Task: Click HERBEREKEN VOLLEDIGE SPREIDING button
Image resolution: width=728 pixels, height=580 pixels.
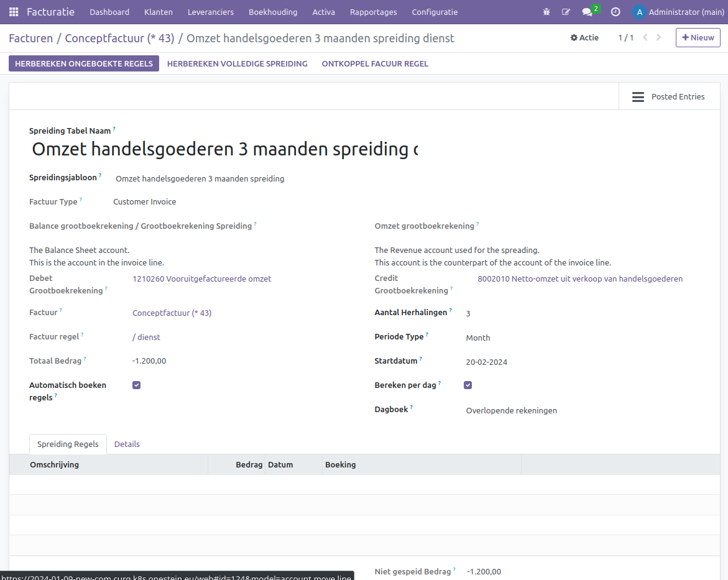Action: tap(237, 63)
